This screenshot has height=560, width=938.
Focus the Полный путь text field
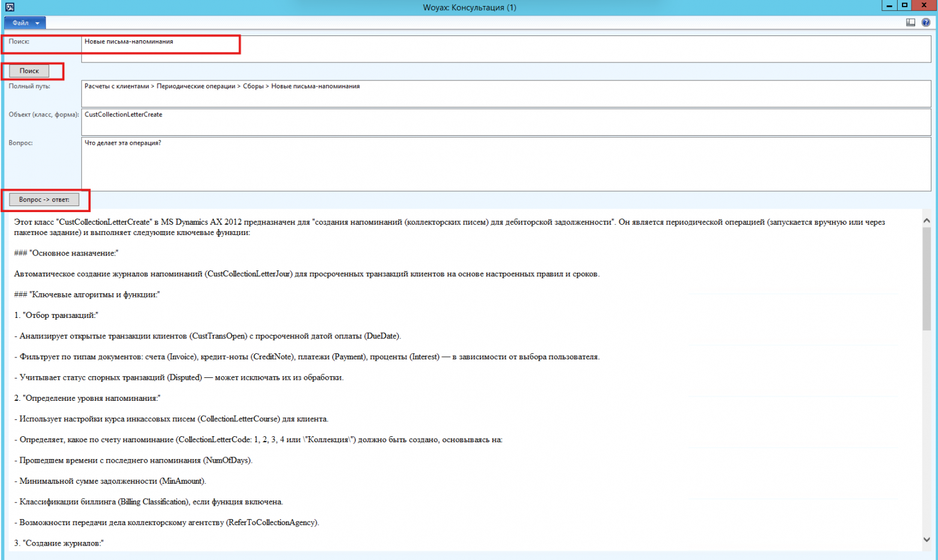(506, 94)
